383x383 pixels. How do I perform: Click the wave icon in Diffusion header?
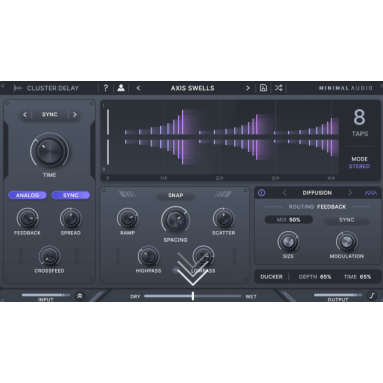pyautogui.click(x=371, y=193)
